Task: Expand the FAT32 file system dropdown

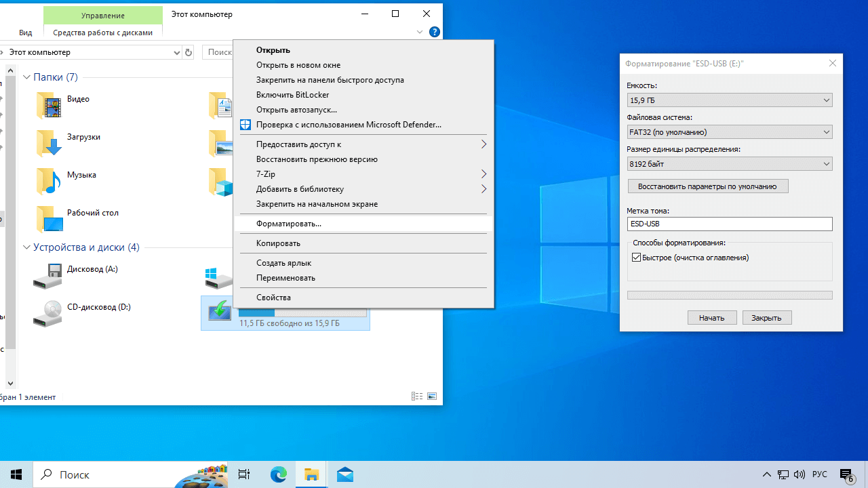Action: point(730,132)
